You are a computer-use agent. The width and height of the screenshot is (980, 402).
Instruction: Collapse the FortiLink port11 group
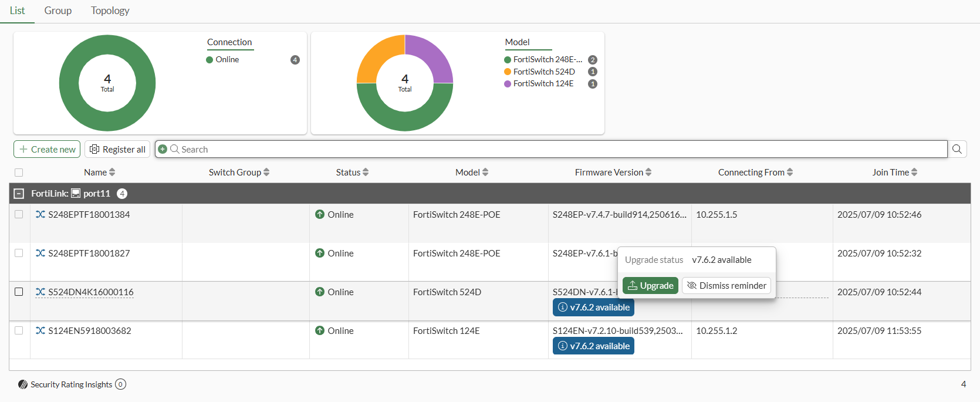19,194
